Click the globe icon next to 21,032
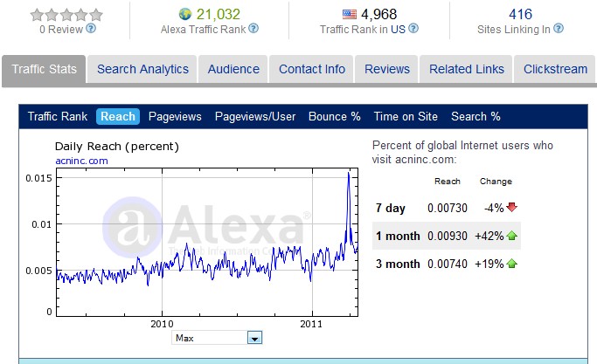 [185, 14]
